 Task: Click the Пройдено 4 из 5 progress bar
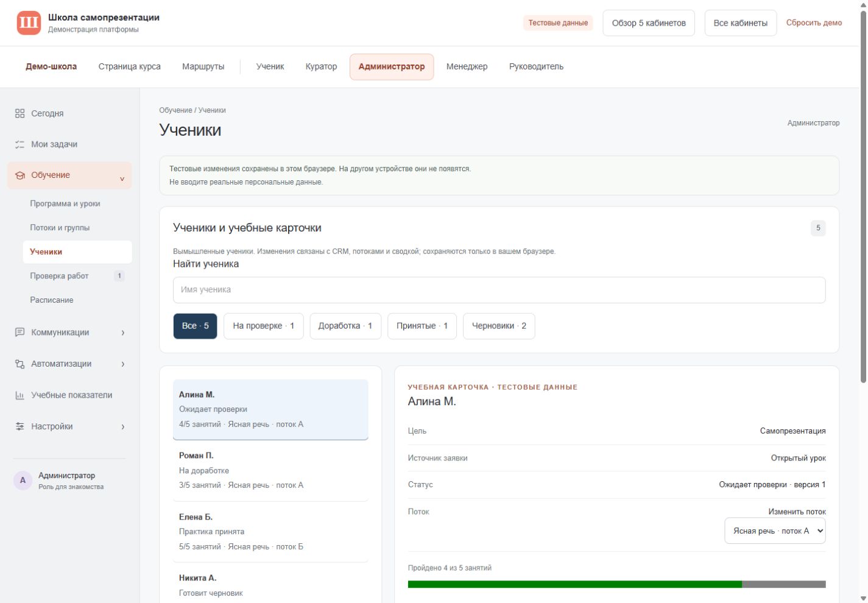616,584
